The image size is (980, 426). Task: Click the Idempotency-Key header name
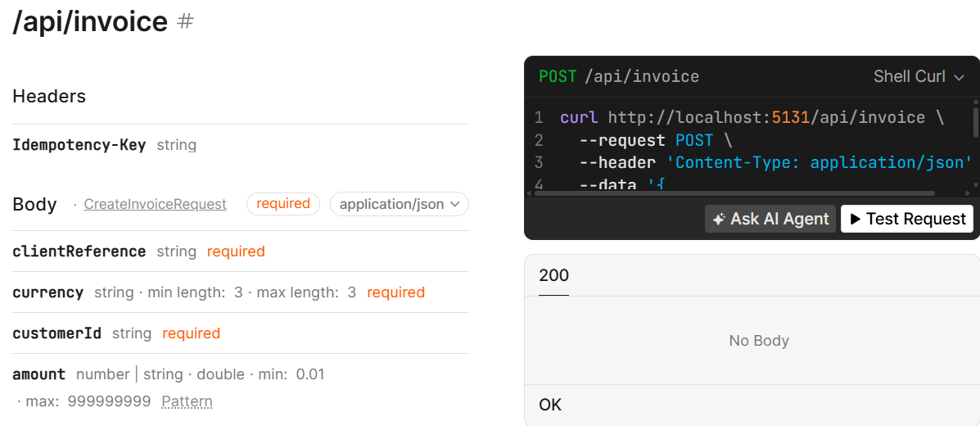tap(79, 146)
